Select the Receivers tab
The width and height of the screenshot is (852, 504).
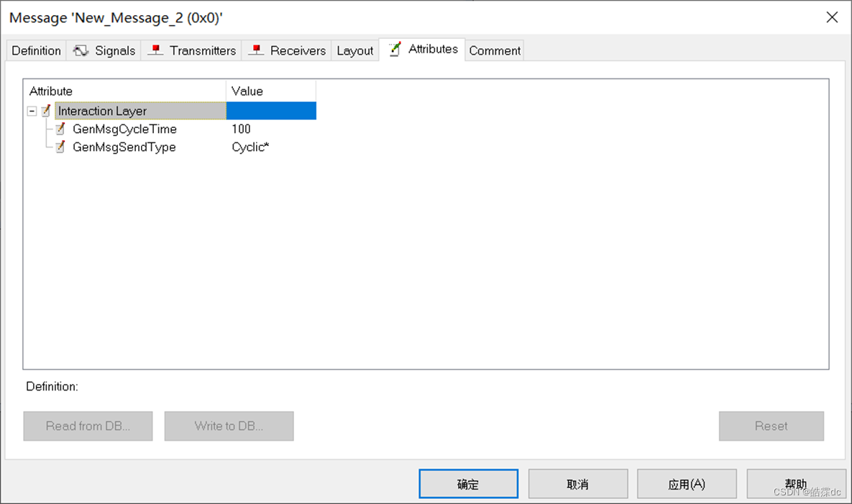tap(297, 50)
